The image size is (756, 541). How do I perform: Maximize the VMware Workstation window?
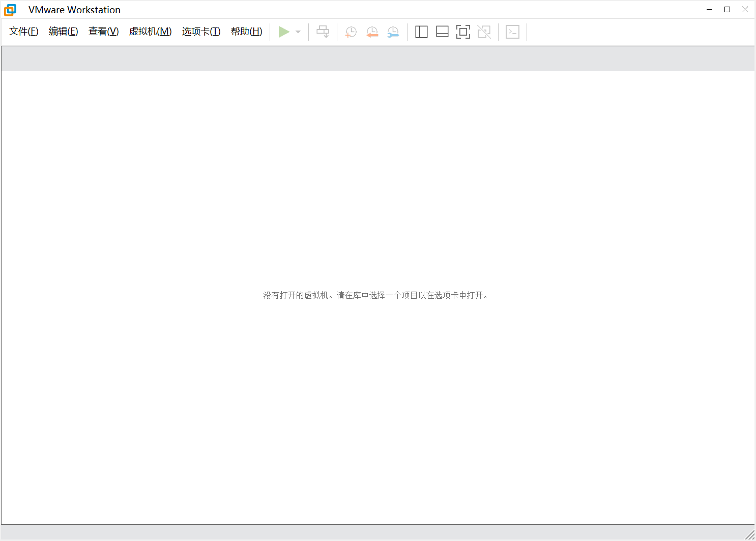pos(728,10)
